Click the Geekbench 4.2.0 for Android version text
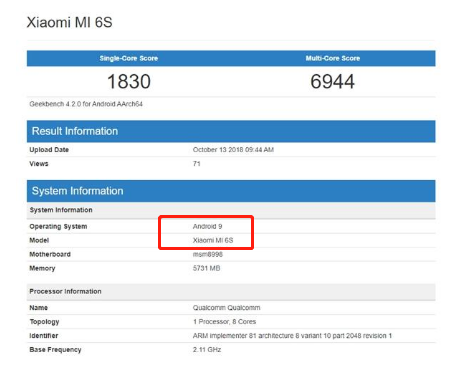 click(86, 104)
